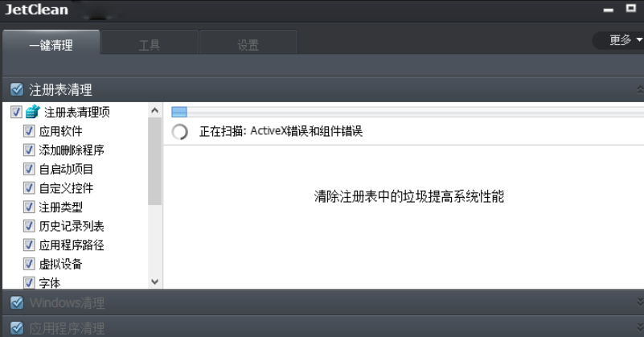Image resolution: width=644 pixels, height=337 pixels.
Task: Minimize the JetClean window
Action: [609, 10]
